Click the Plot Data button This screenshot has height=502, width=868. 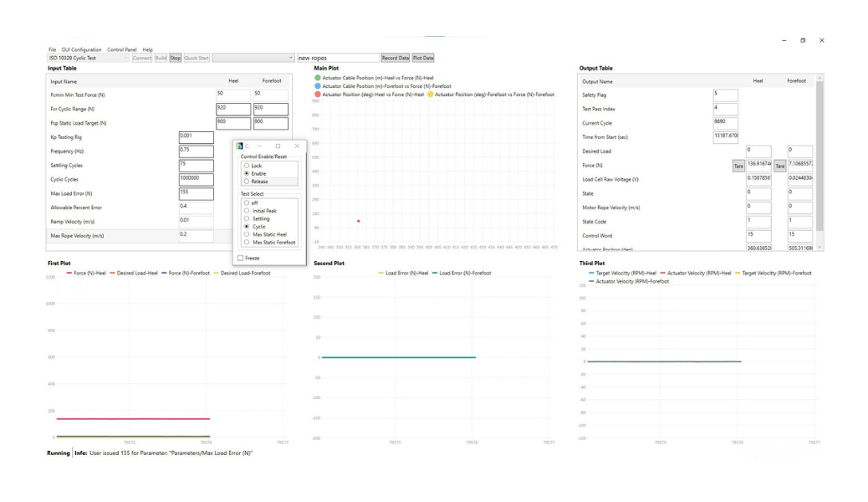(423, 58)
